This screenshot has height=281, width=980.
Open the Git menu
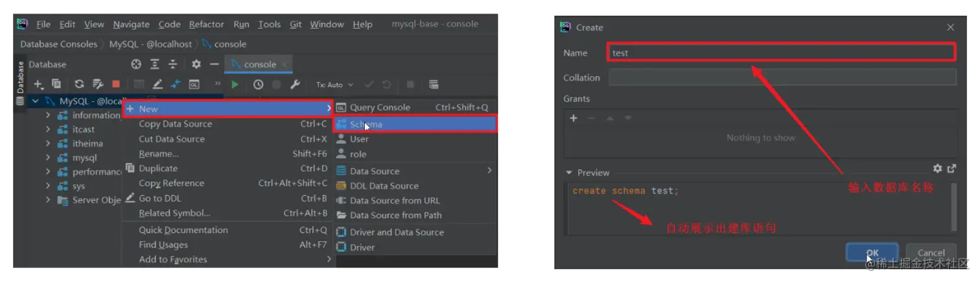click(x=296, y=24)
